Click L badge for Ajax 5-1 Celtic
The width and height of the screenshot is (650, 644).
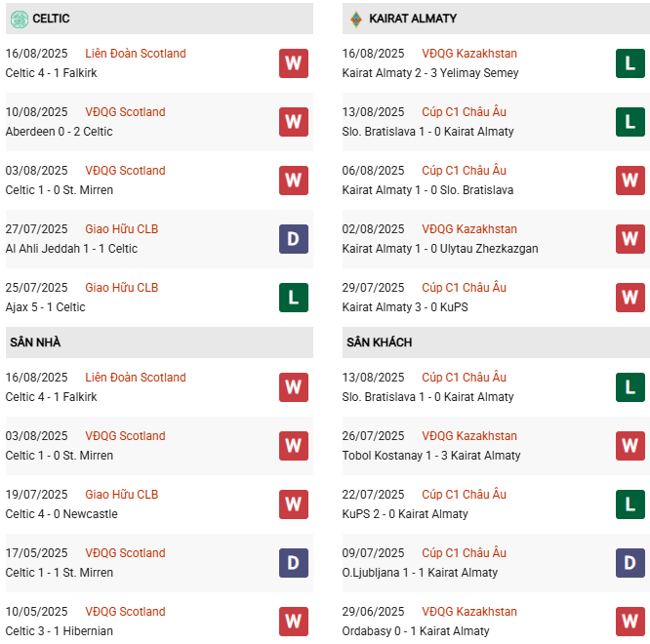(x=293, y=298)
